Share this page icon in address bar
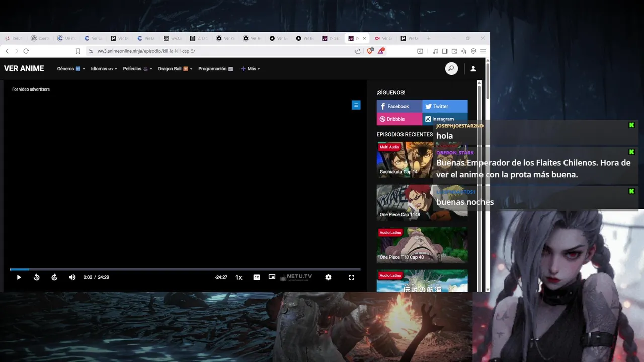644x362 pixels. pos(358,51)
